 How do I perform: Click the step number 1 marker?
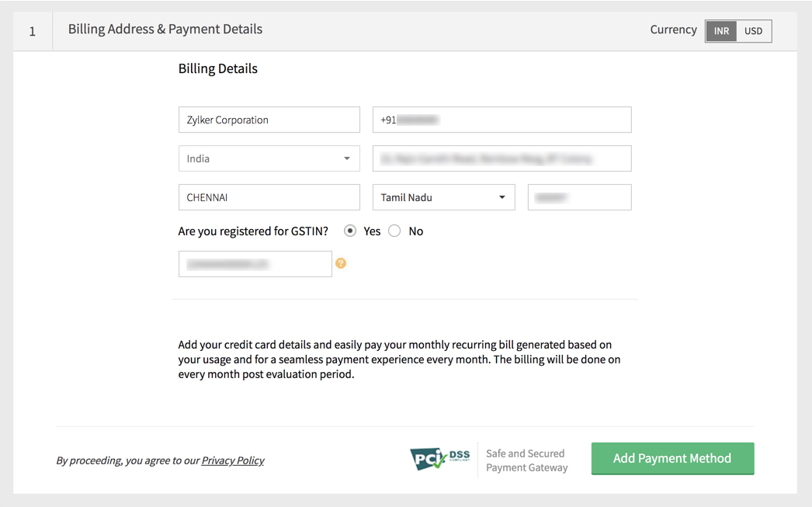click(x=33, y=32)
